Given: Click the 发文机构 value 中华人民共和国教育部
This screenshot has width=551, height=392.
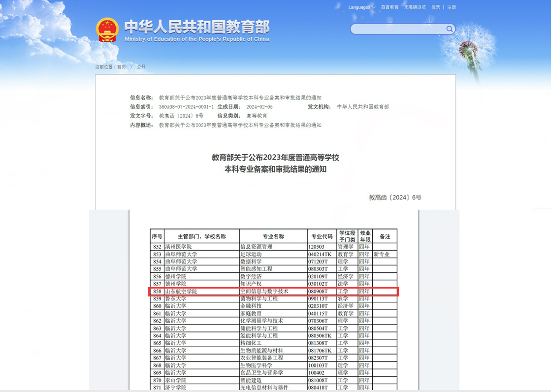Looking at the screenshot, I should (363, 106).
